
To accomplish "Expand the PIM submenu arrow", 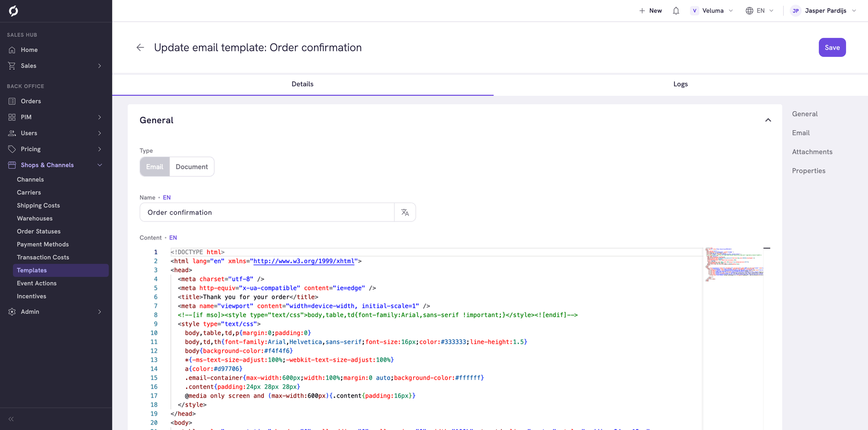I will [100, 117].
